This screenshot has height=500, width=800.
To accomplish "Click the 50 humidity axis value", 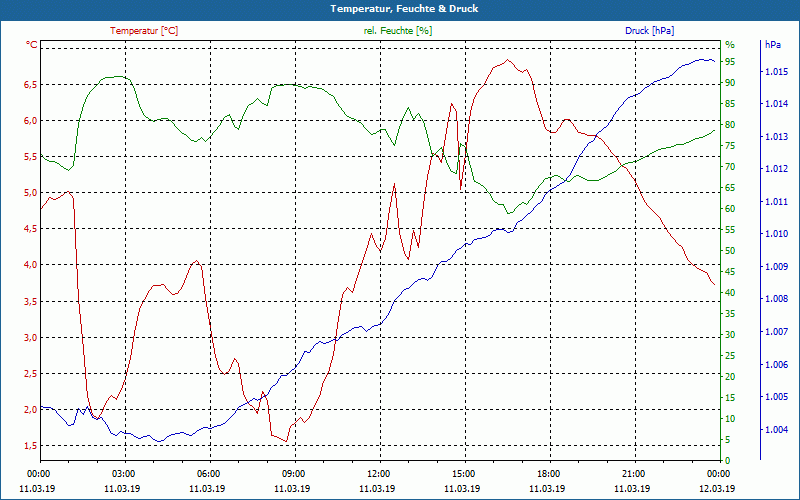I will 730,251.
